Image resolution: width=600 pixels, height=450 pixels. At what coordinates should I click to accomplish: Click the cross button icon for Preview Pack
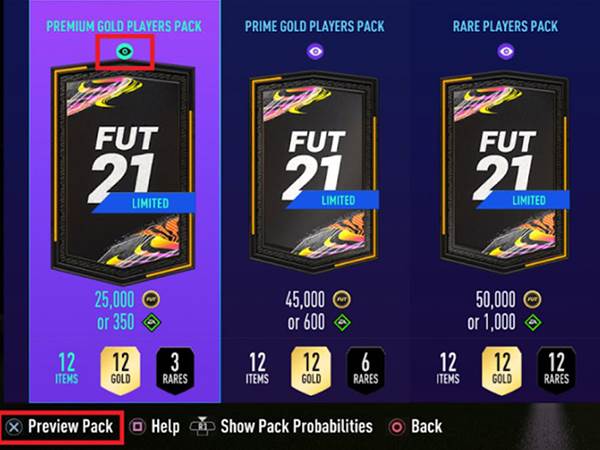point(14,427)
